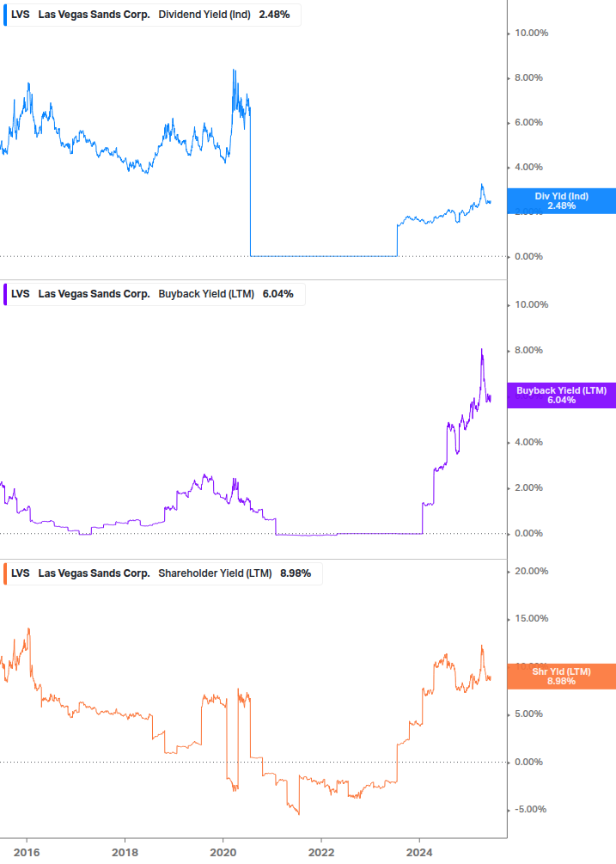Click the blue color bar beside Dividend Yield legend
Viewport: 616px width, 864px height.
coord(5,15)
